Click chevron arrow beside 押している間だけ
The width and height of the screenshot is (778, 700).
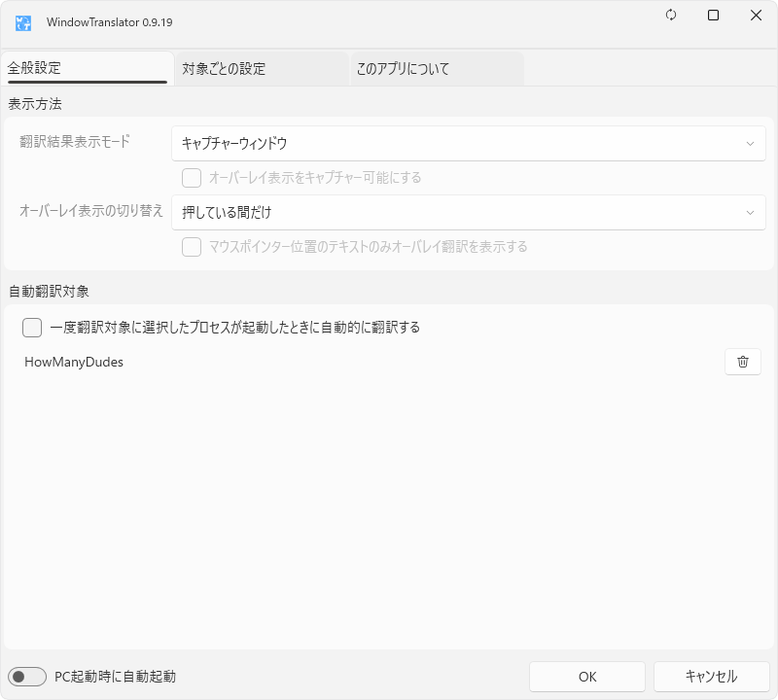tap(750, 213)
